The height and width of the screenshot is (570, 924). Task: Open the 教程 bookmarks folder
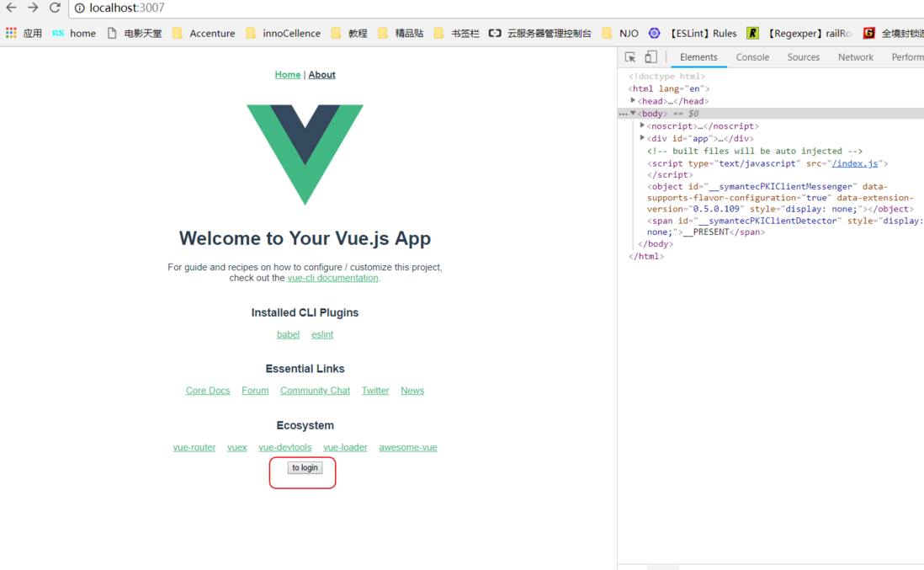pos(349,33)
